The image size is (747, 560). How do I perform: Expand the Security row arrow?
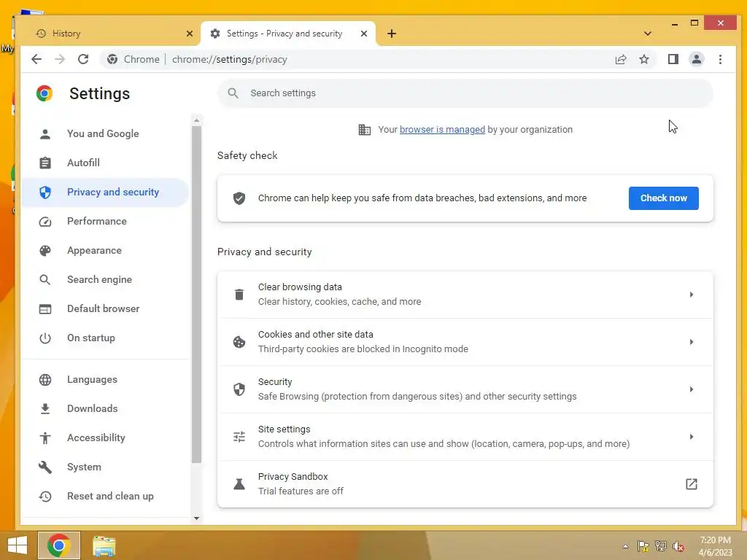692,389
